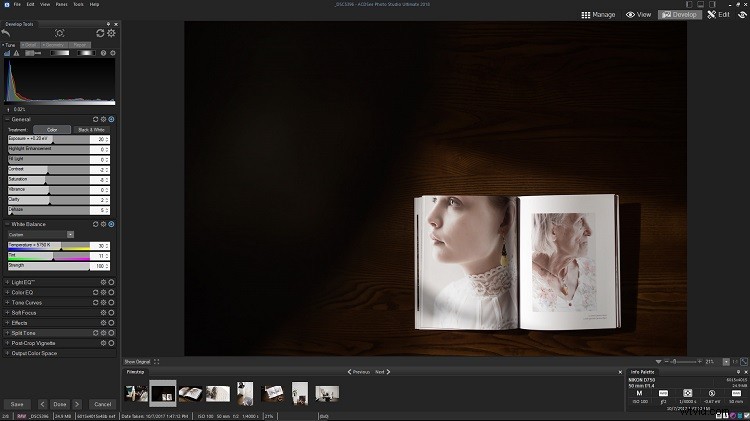750x421 pixels.
Task: Toggle the exposure clipping warning triangle
Action: pyautogui.click(x=17, y=53)
